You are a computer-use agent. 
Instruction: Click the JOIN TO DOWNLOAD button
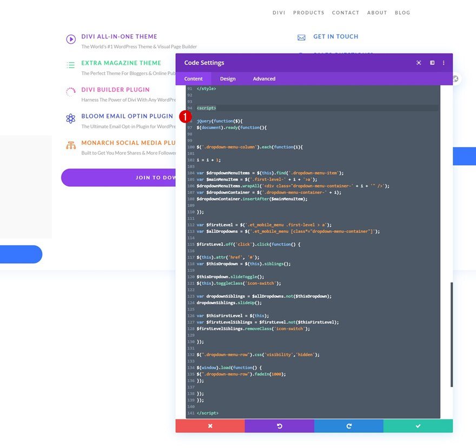pyautogui.click(x=119, y=177)
